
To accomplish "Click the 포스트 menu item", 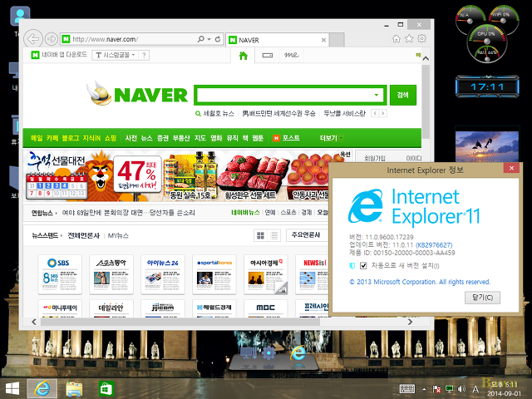I will coord(286,138).
